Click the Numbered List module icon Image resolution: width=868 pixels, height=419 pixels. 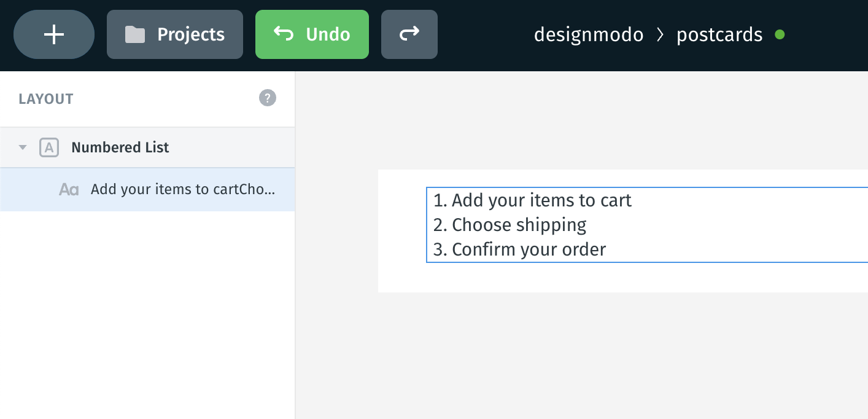49,147
